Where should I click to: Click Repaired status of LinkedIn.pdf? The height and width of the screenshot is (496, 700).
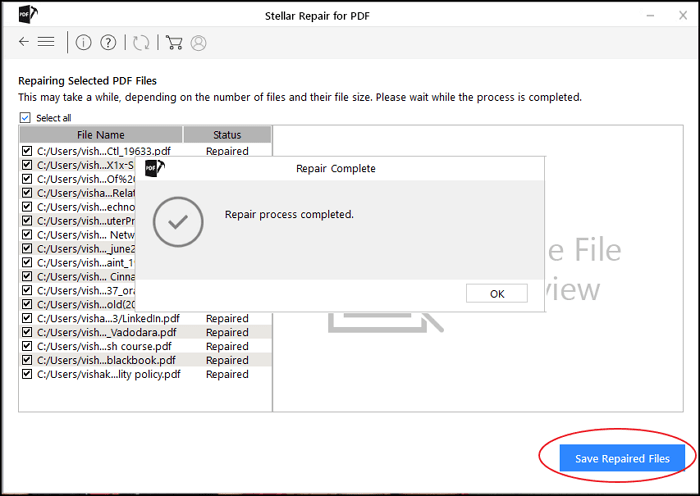[227, 319]
